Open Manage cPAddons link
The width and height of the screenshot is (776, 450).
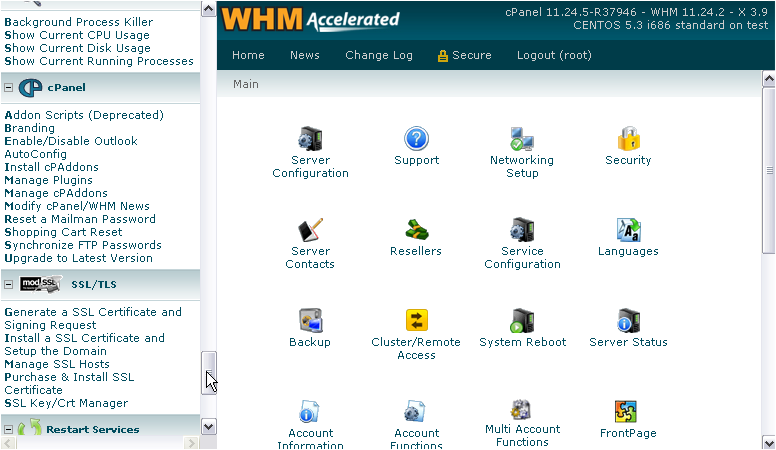coord(56,193)
